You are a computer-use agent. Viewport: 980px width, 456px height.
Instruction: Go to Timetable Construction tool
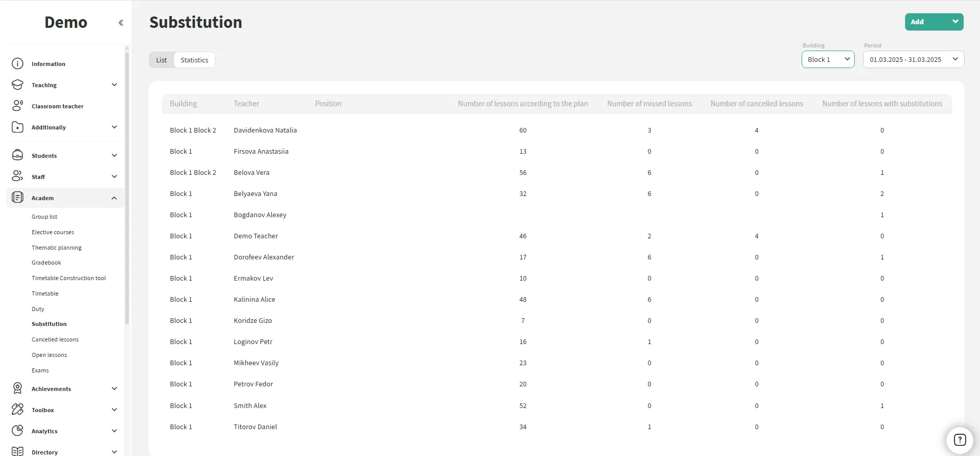click(69, 278)
